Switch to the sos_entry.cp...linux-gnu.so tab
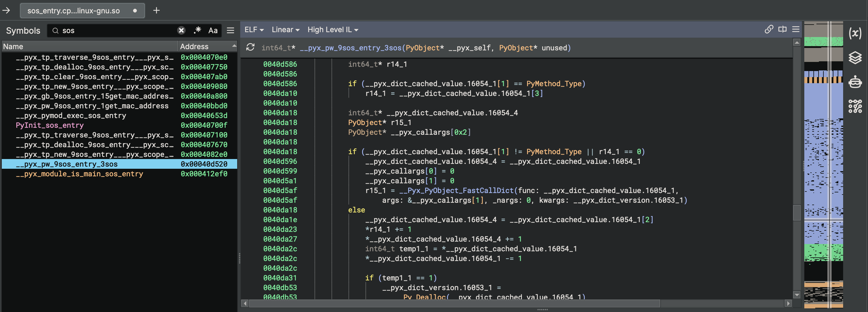868x312 pixels. click(x=73, y=11)
